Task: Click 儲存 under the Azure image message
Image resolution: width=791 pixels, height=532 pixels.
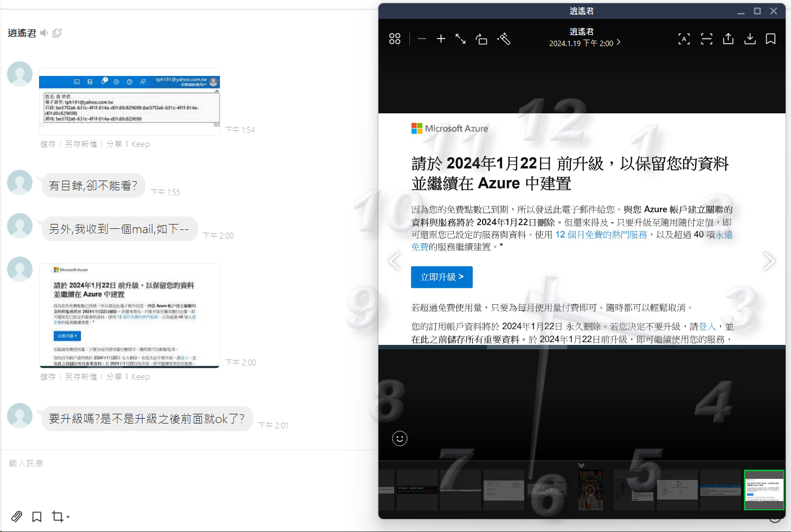Action: coord(48,377)
